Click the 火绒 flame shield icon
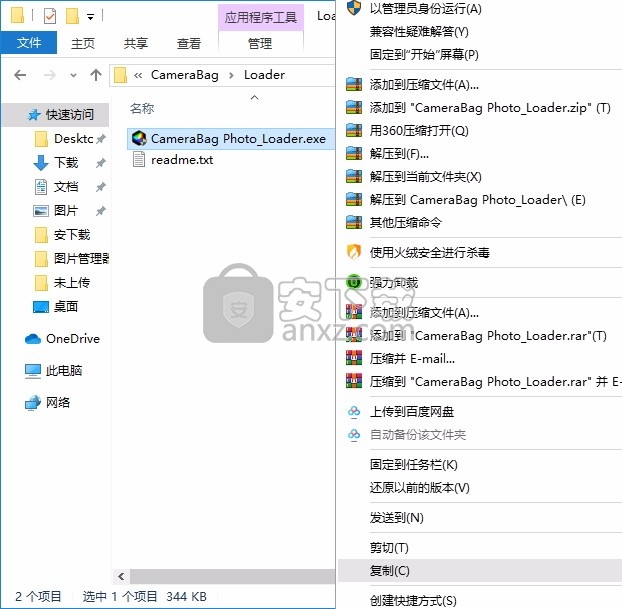Viewport: 622px width, 609px height. point(354,252)
